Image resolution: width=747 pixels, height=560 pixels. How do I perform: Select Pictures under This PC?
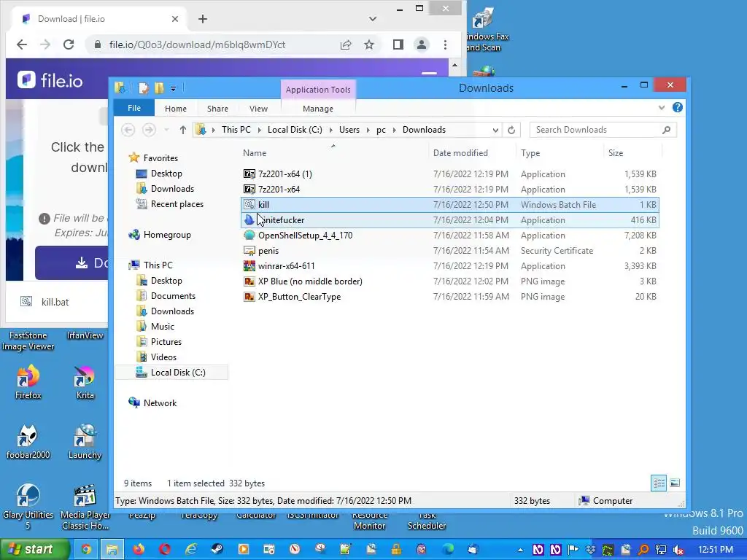[x=166, y=341]
